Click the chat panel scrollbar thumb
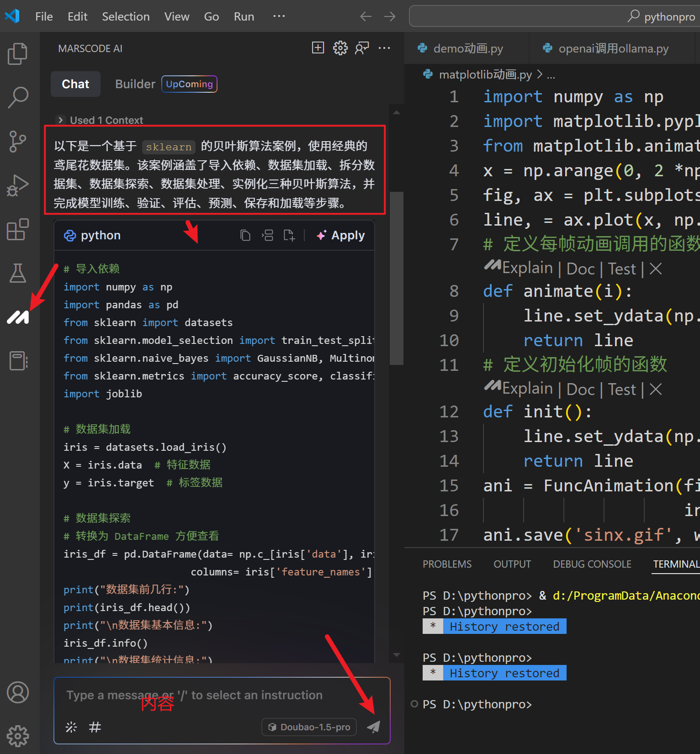The height and width of the screenshot is (754, 700). pyautogui.click(x=397, y=278)
